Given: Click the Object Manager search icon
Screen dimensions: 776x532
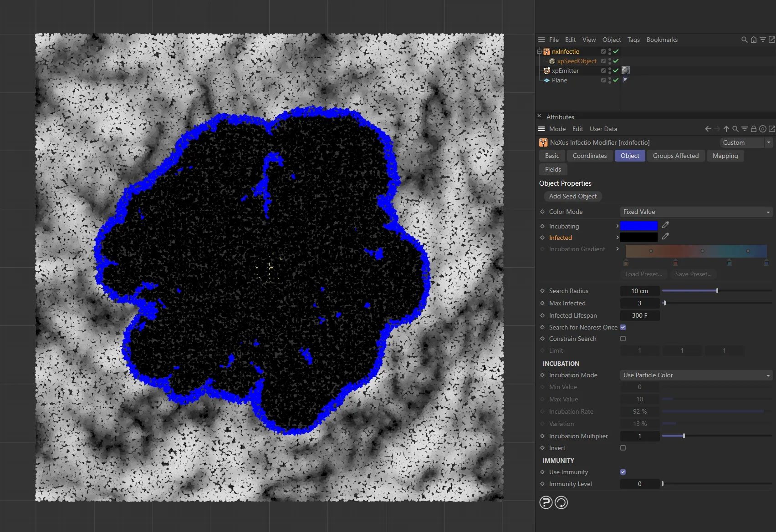Looking at the screenshot, I should tap(744, 40).
